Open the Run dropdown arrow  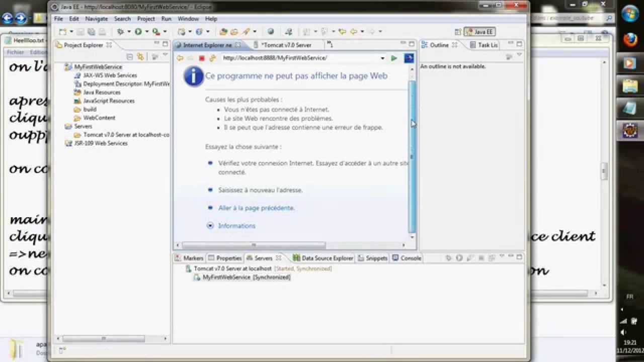146,32
